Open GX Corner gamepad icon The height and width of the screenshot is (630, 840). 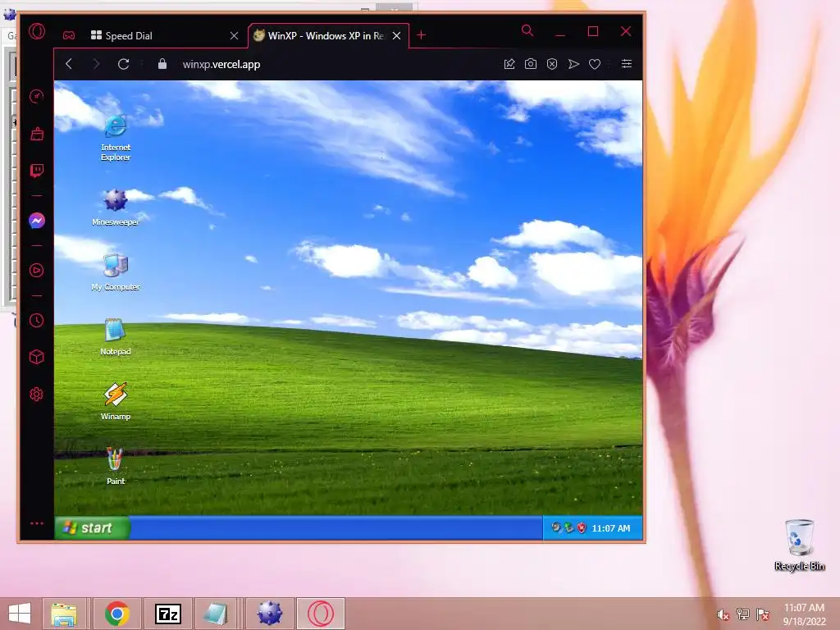(x=69, y=35)
